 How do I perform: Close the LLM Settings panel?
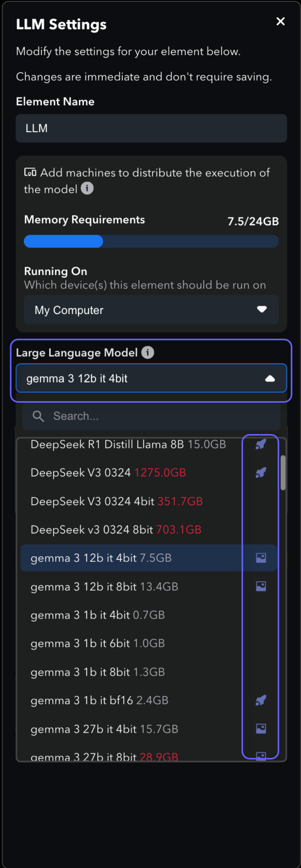pyautogui.click(x=280, y=21)
